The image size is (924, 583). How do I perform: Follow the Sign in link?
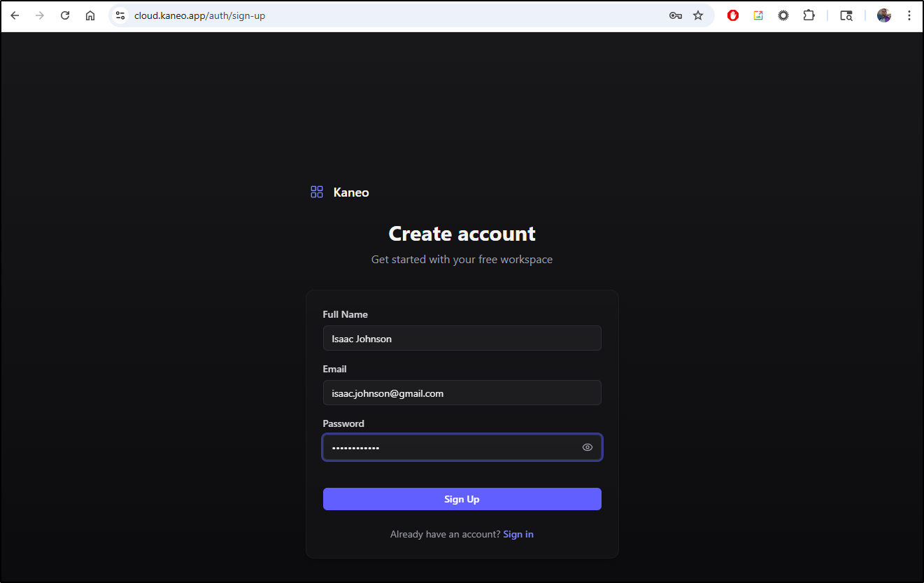[x=518, y=534]
